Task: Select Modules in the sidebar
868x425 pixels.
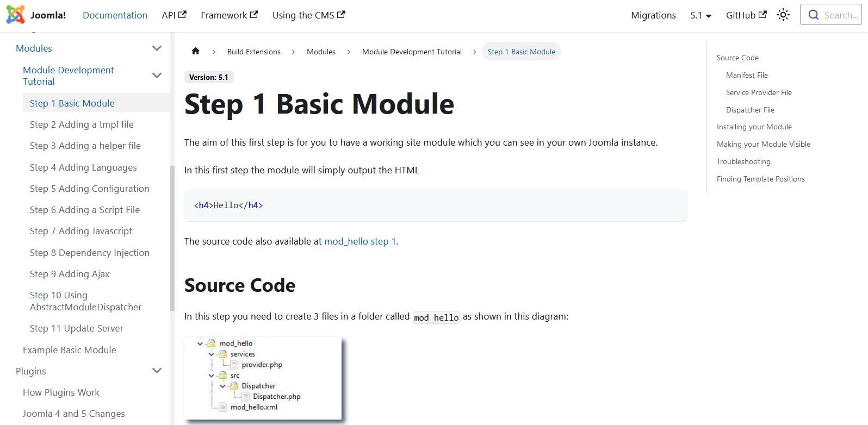Action: coord(34,48)
